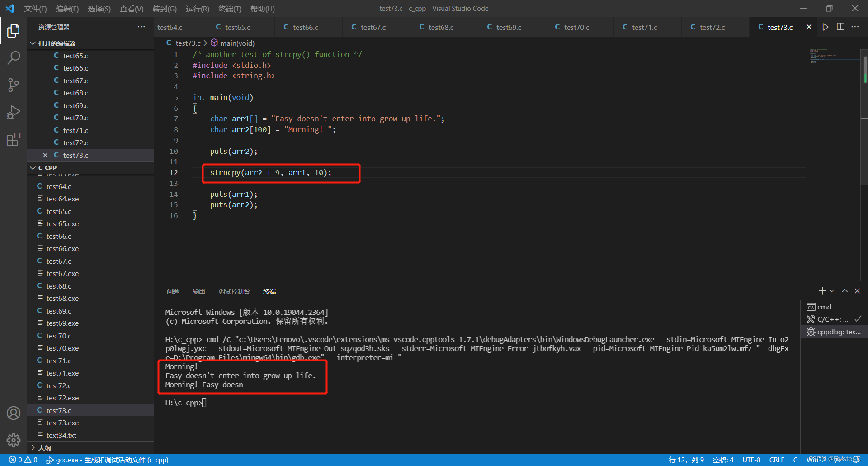Open the Help menu
Viewport: 868px width, 466px height.
[x=262, y=9]
